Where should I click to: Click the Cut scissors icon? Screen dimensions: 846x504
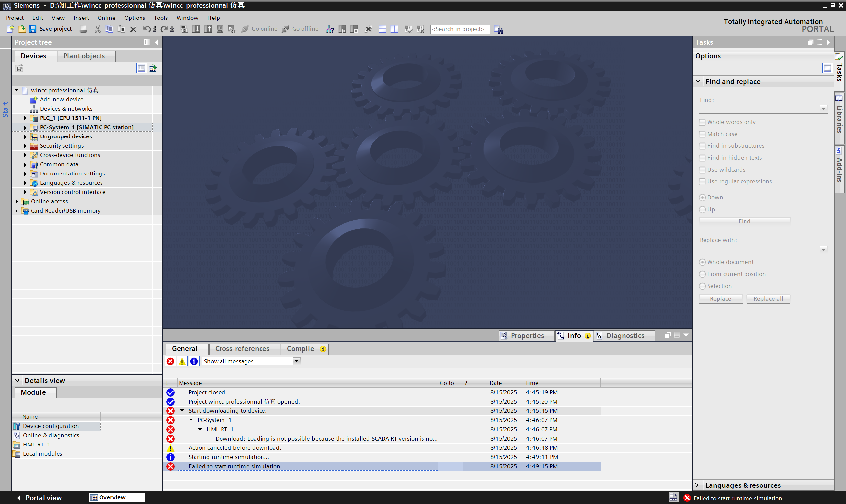click(x=98, y=29)
